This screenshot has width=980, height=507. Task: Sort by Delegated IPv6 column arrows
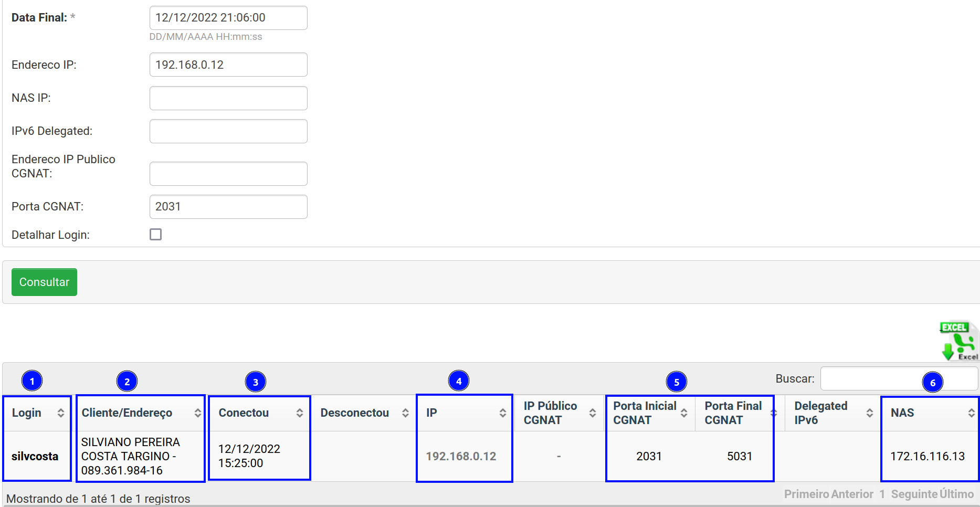click(x=869, y=413)
